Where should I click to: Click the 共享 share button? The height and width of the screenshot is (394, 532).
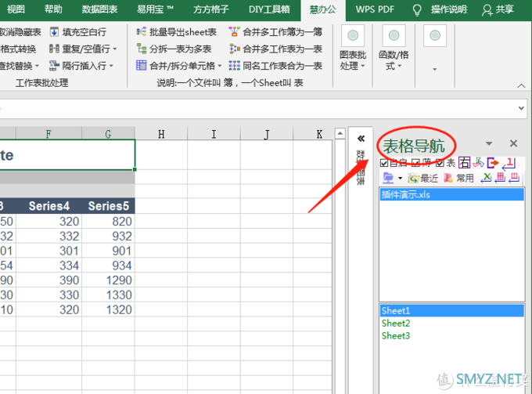pos(498,9)
